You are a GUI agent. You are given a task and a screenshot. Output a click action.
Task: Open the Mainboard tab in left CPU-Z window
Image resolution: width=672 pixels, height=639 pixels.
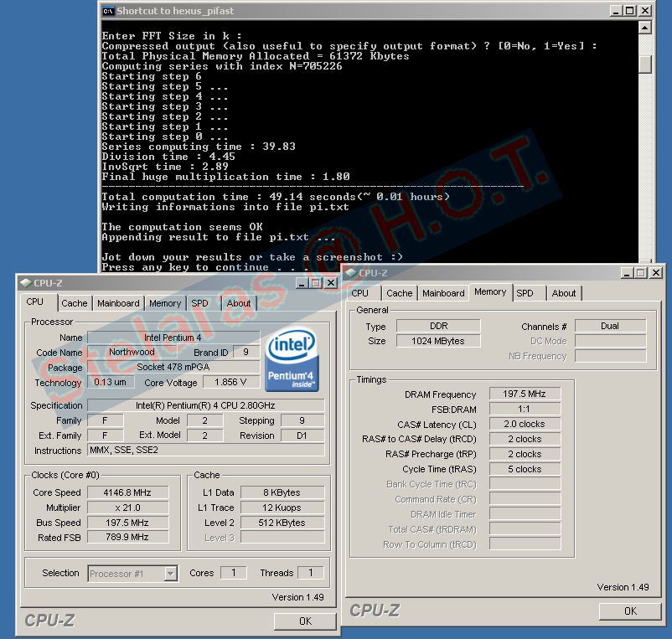(x=118, y=303)
